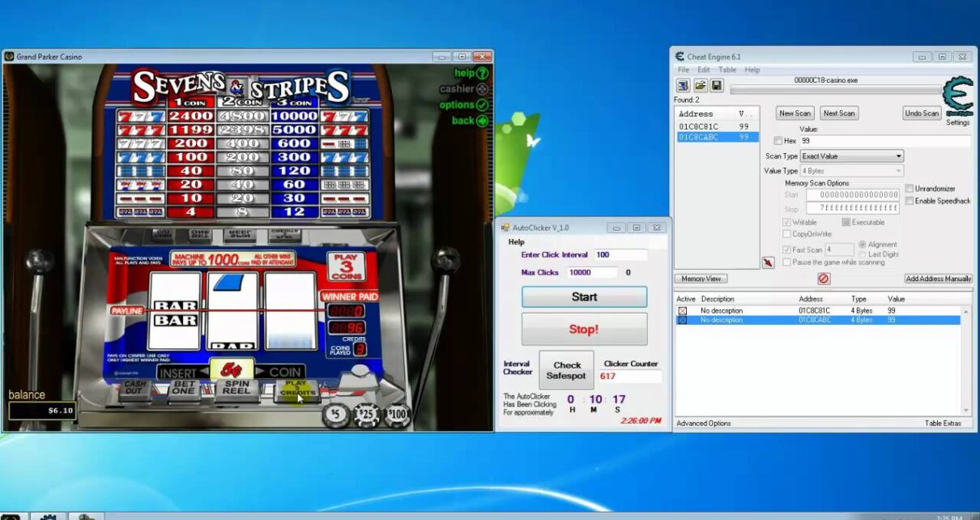Viewport: 980px width, 520px height.
Task: Click the cashier icon in the casino window
Action: [x=483, y=89]
